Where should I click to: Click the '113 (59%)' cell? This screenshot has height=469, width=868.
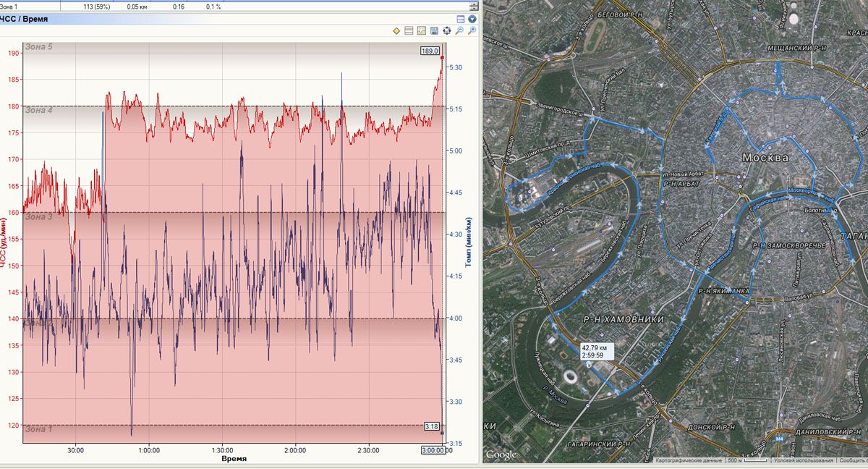[96, 6]
